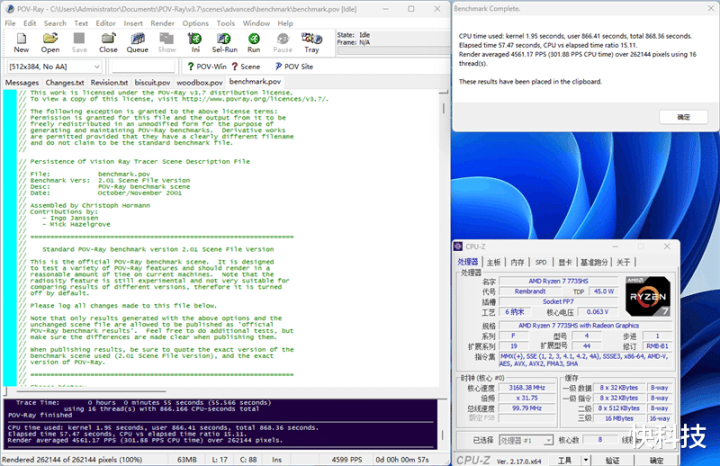The height and width of the screenshot is (466, 720).
Task: Switch to the woodbox.pov tab
Action: (199, 82)
